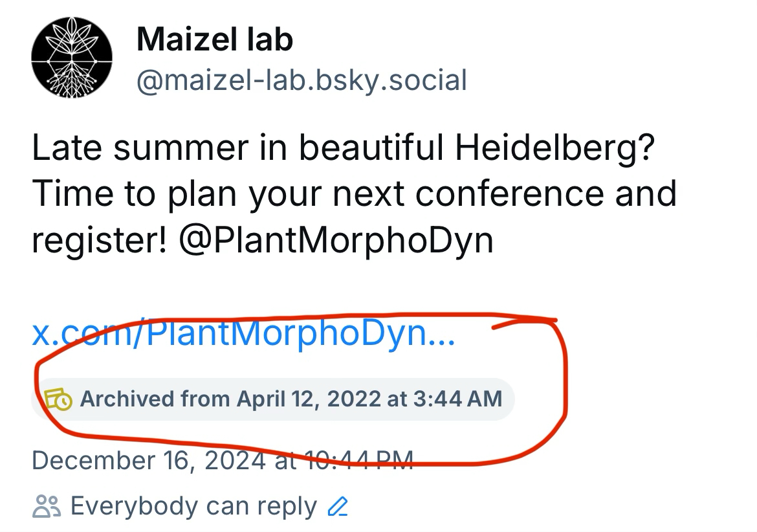Click the @PlantMorphoDyn mention in post text

[335, 240]
